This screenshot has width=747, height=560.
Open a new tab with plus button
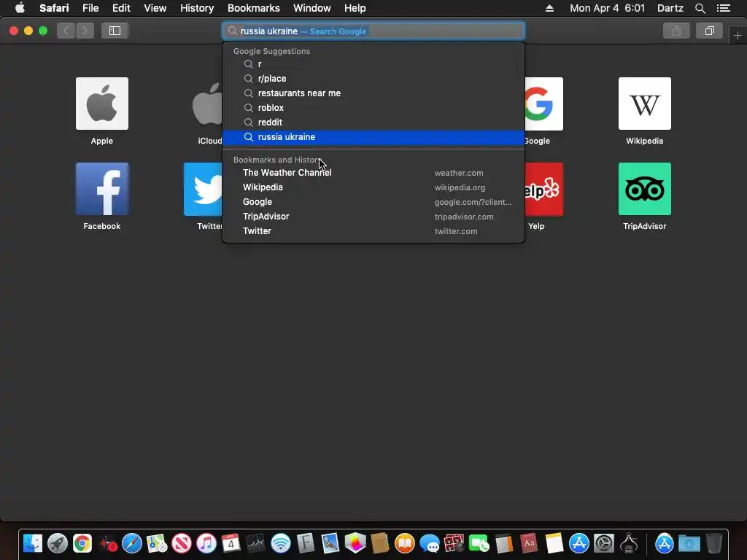[738, 35]
